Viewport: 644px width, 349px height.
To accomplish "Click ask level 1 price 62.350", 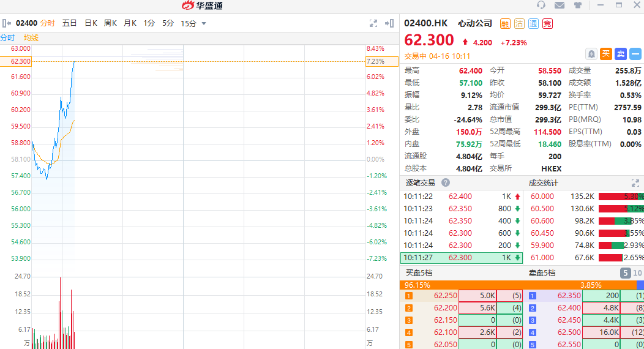I will click(569, 296).
